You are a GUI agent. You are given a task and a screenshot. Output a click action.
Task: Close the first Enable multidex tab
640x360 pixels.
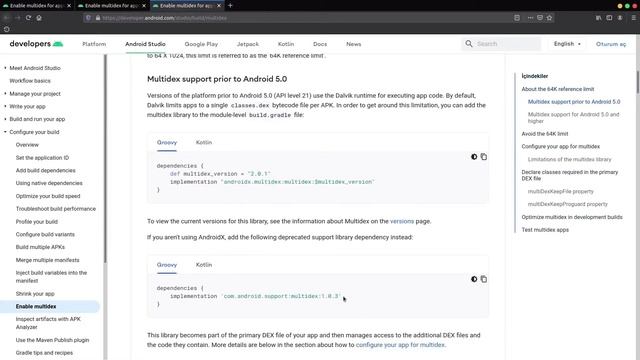[x=69, y=6]
